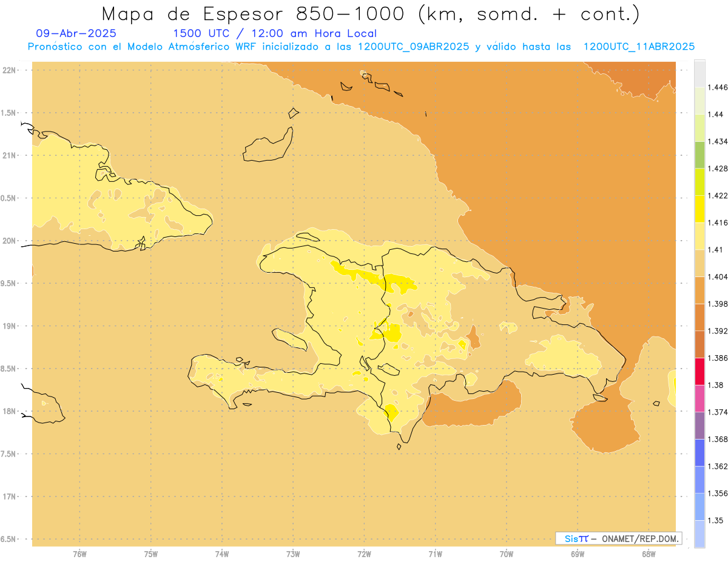
Task: Click the legend value '1.446'
Action: tap(719, 87)
